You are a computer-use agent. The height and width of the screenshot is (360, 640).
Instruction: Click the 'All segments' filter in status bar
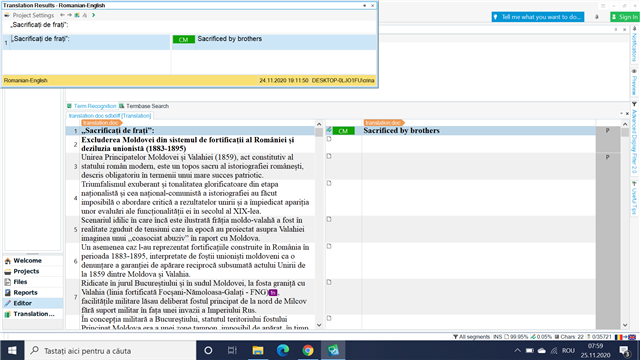click(471, 337)
